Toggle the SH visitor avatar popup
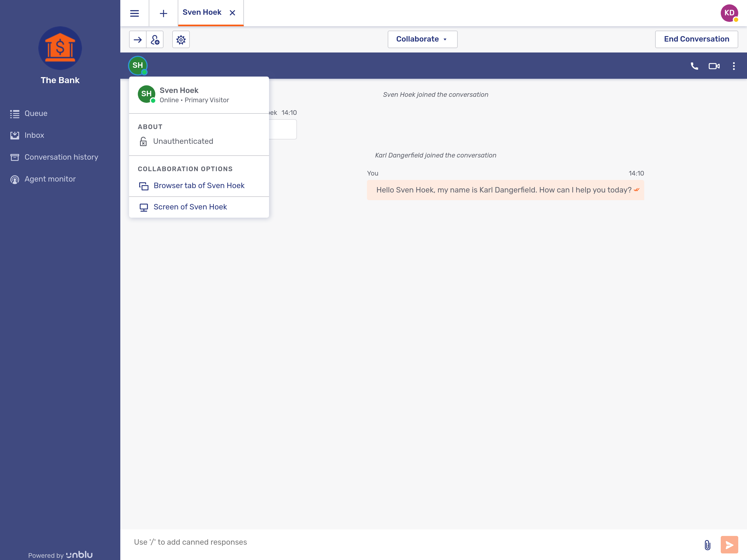 138,66
